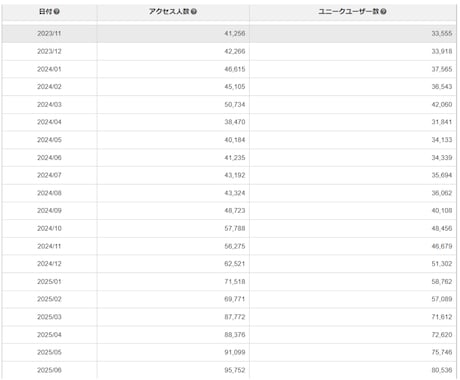The image size is (460, 380).
Task: Click the access count in the 2024/03 row
Action: [x=235, y=104]
